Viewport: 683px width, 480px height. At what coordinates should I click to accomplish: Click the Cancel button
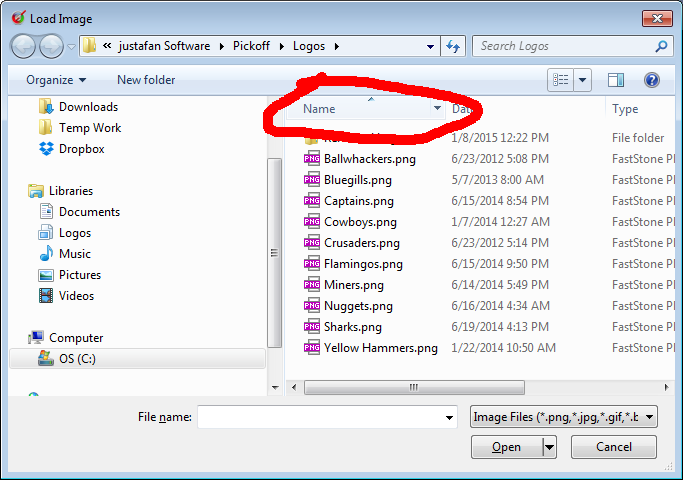[612, 447]
